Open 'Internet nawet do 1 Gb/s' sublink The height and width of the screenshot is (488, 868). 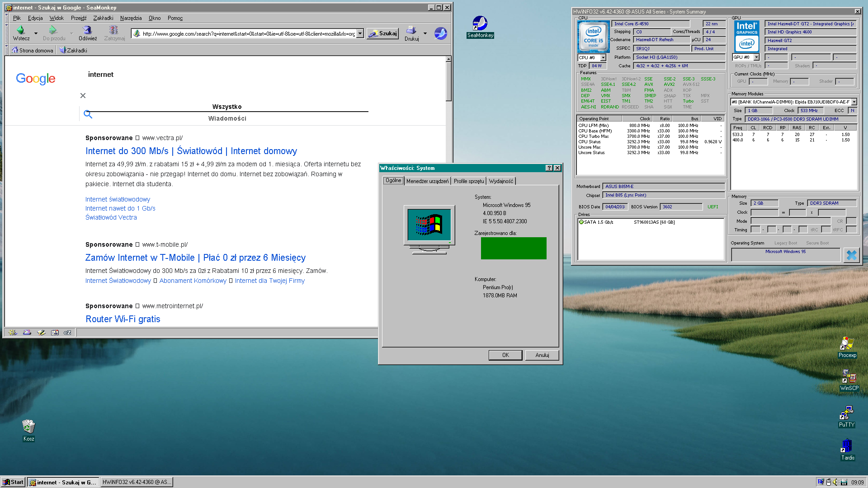point(120,208)
